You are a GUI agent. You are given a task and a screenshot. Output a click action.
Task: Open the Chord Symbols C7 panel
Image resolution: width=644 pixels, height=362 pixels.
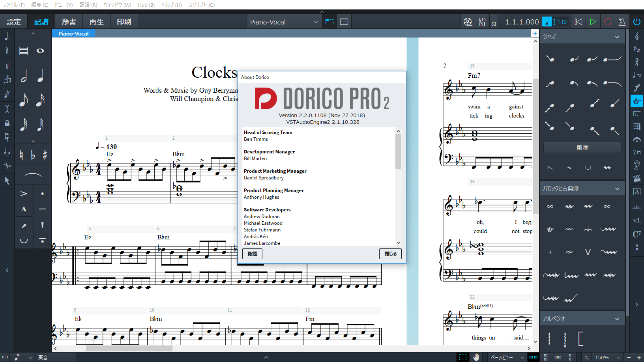(637, 234)
